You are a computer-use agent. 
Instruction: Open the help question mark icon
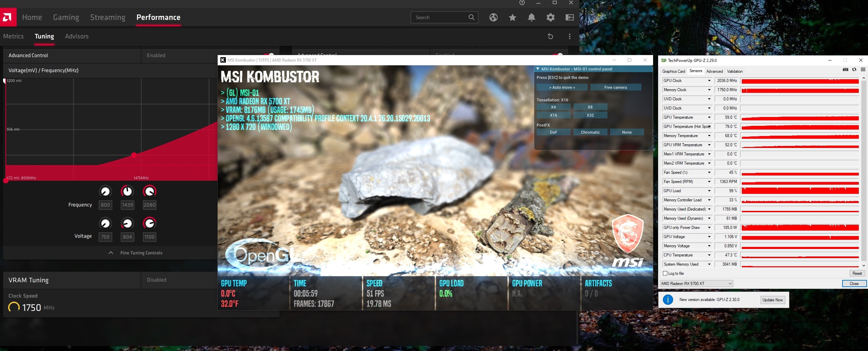(x=522, y=3)
